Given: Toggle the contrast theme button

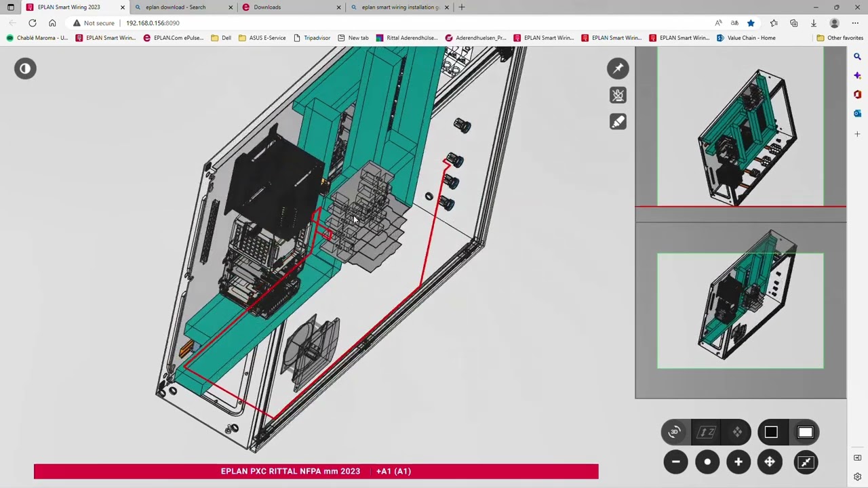Looking at the screenshot, I should coord(25,68).
